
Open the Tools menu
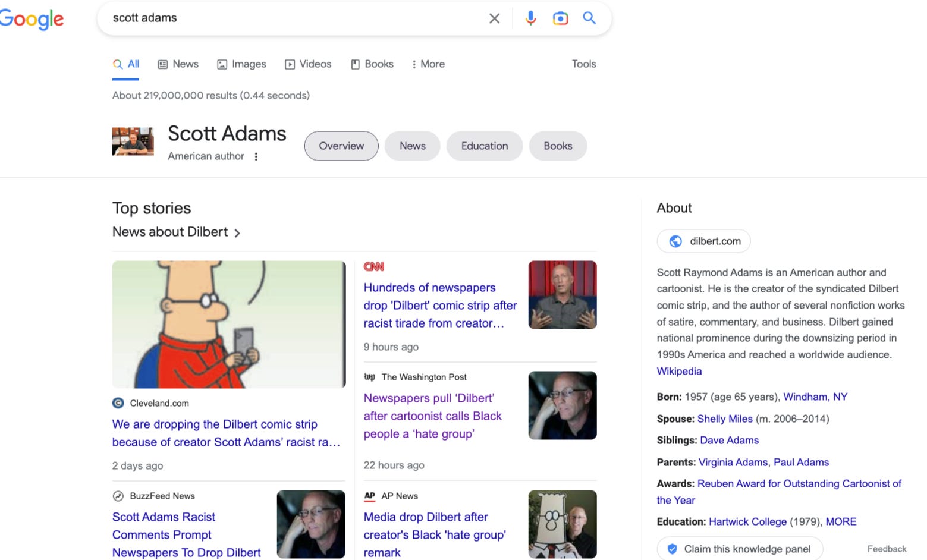584,64
